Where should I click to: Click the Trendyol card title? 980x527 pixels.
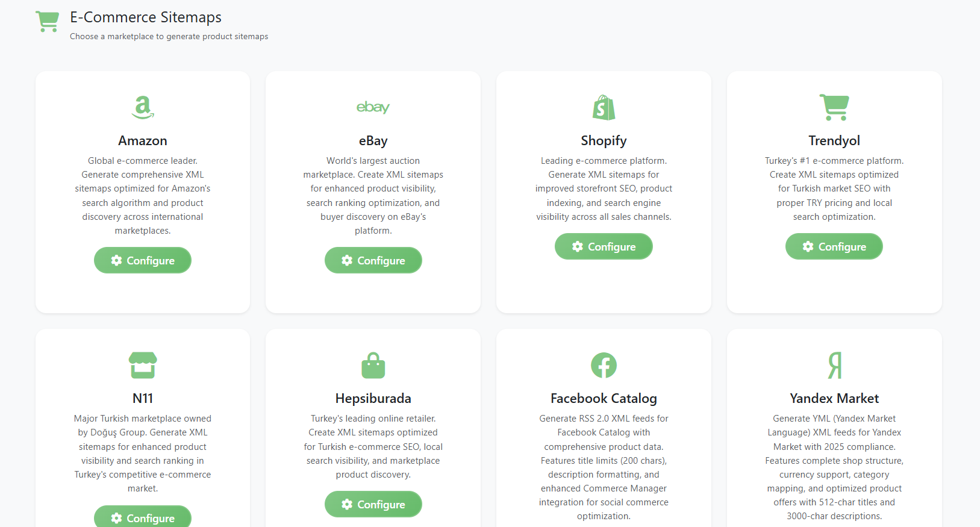[834, 140]
